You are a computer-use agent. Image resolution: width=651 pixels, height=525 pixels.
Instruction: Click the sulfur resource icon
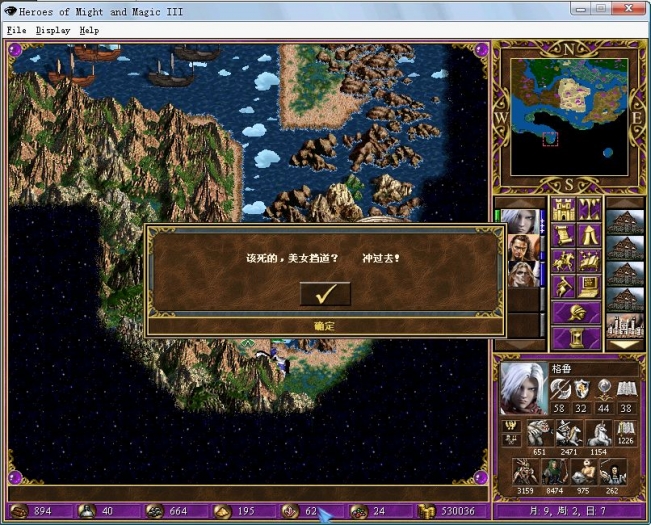[x=222, y=511]
